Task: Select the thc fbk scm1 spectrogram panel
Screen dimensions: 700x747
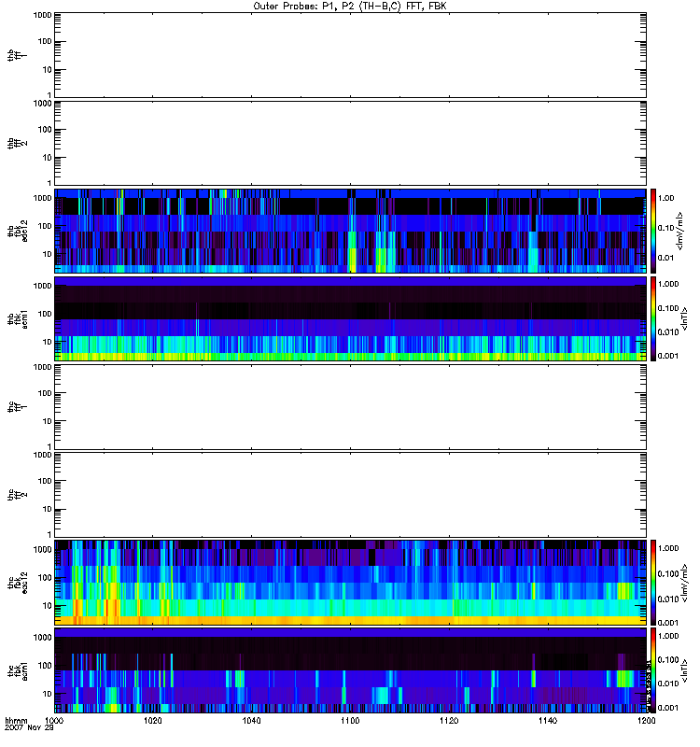Action: click(350, 670)
